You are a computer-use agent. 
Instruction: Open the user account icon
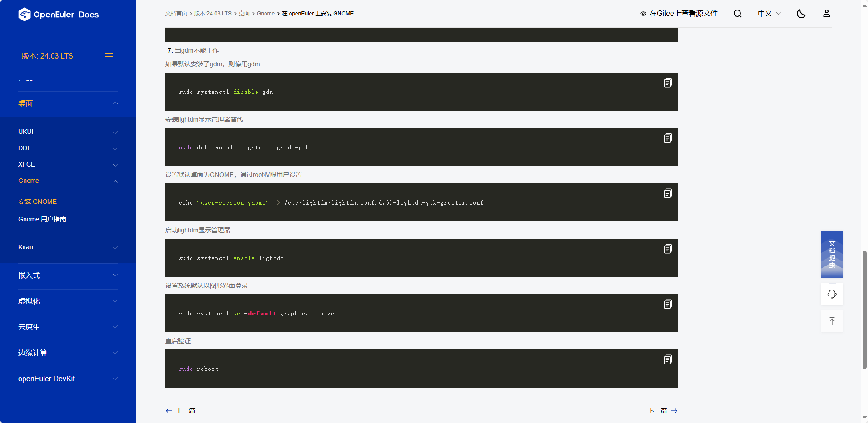click(826, 14)
